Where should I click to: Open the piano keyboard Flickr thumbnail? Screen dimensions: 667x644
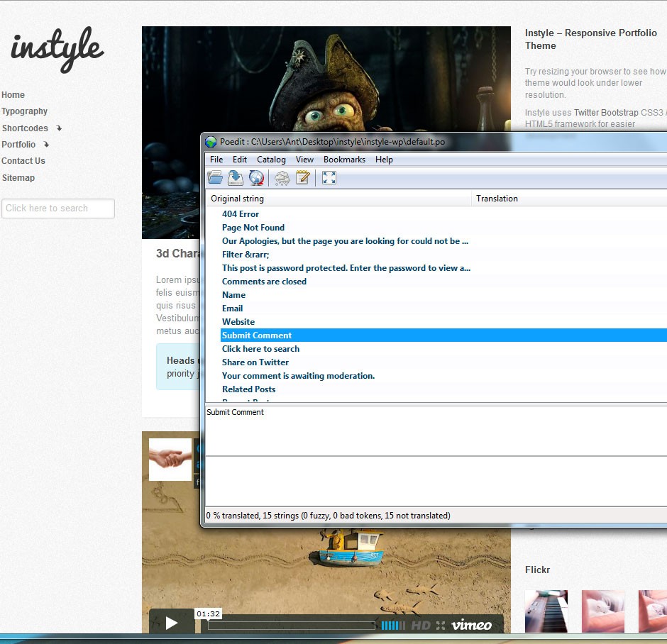point(546,611)
